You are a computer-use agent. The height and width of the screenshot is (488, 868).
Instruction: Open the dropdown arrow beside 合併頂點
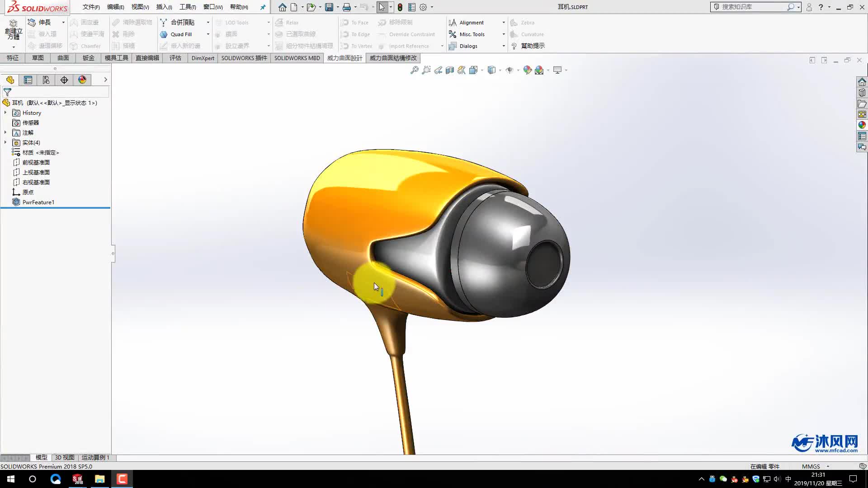pyautogui.click(x=208, y=22)
